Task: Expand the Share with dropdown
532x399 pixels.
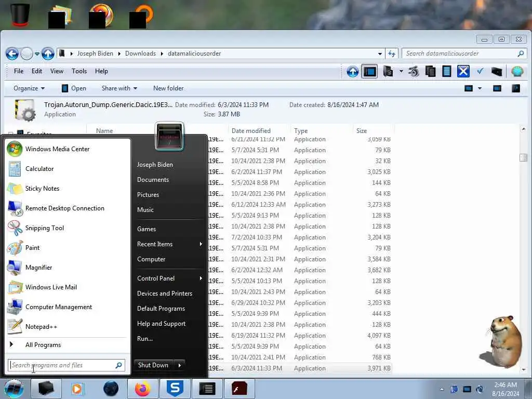Action: (119, 88)
